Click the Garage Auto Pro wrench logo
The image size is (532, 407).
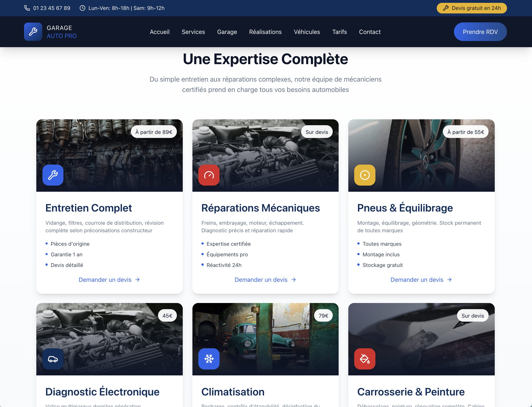coord(33,32)
